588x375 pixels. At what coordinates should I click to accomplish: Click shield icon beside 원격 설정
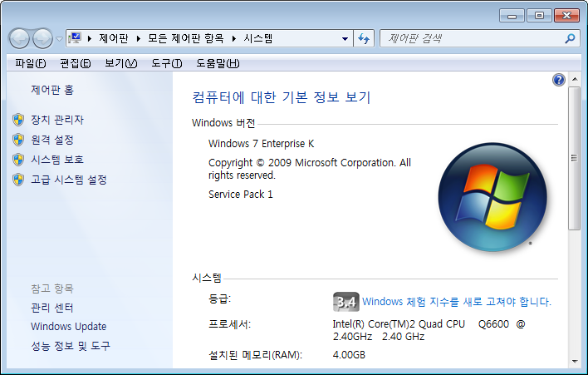point(18,140)
